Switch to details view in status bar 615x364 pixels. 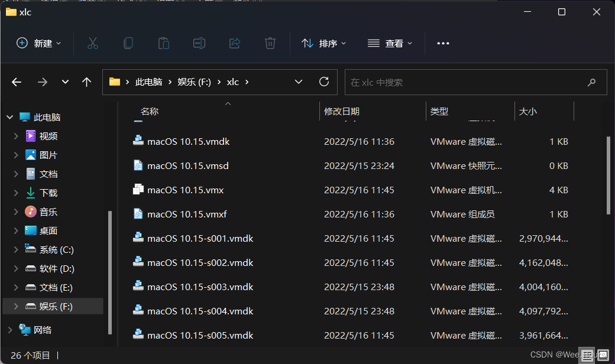pos(587,355)
